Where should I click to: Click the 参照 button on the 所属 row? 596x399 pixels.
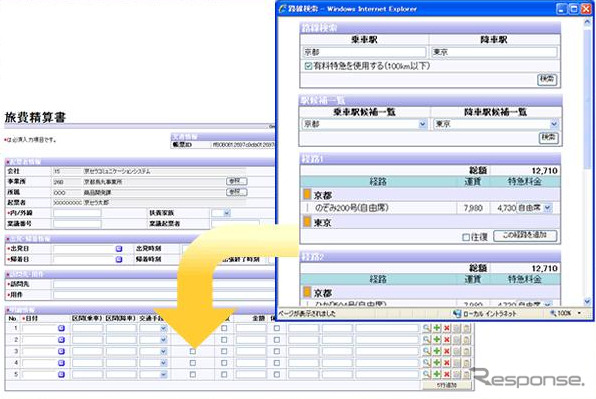[x=236, y=192]
